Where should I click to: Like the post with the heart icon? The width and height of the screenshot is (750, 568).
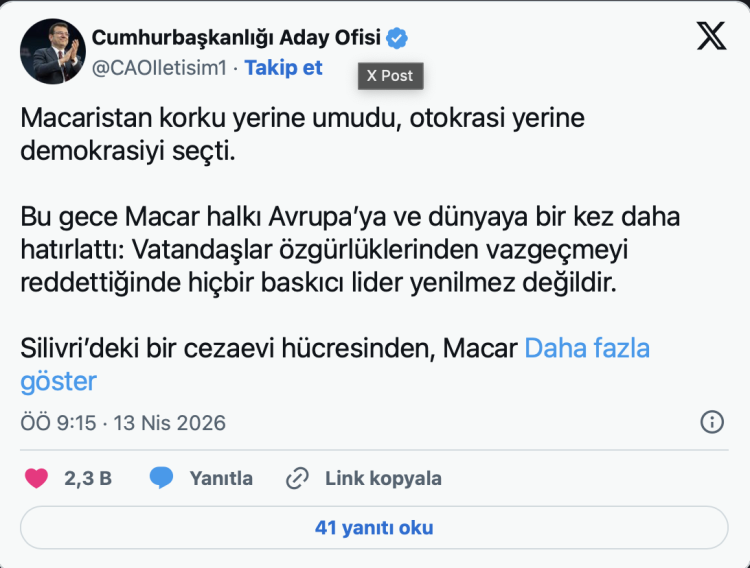tap(36, 478)
